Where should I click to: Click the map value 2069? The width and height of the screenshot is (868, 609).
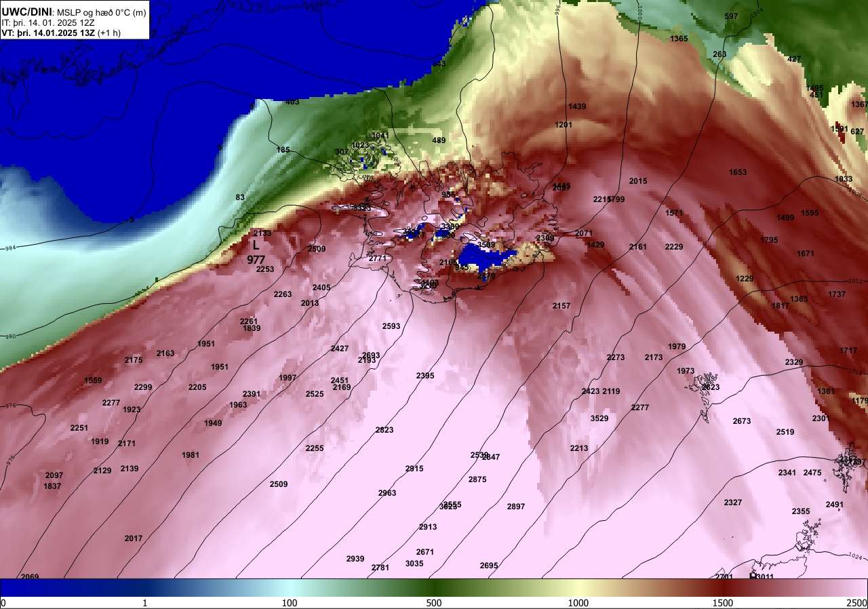pyautogui.click(x=30, y=576)
